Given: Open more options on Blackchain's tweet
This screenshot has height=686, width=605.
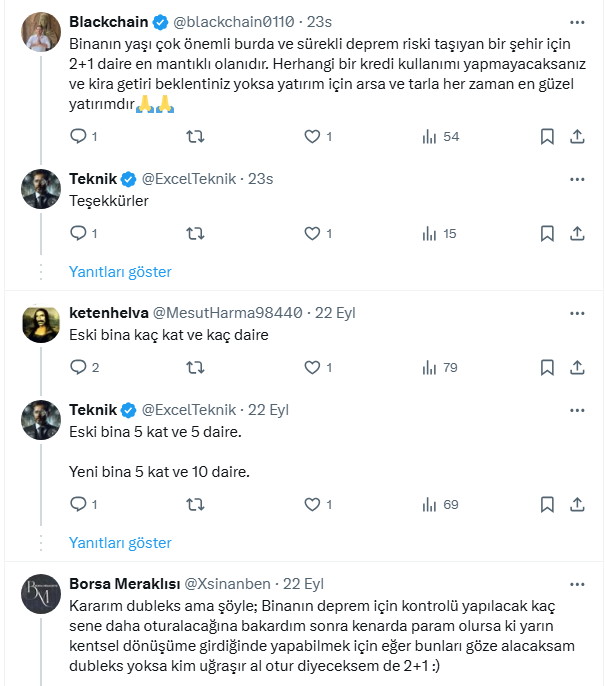Looking at the screenshot, I should click(577, 21).
